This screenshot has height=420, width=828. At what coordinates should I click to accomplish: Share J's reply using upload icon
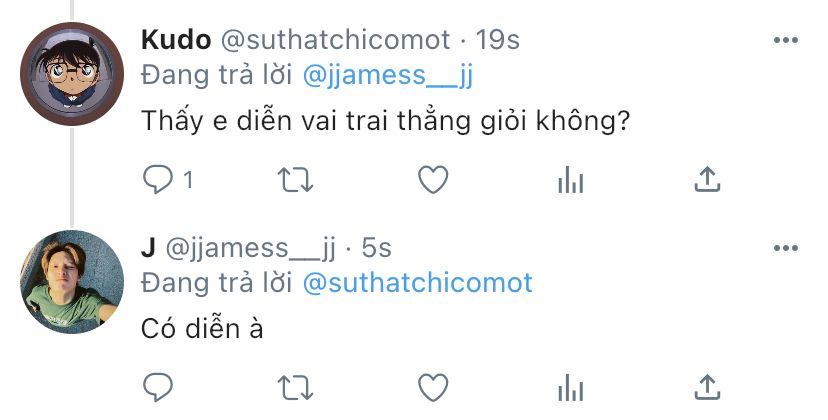point(707,387)
